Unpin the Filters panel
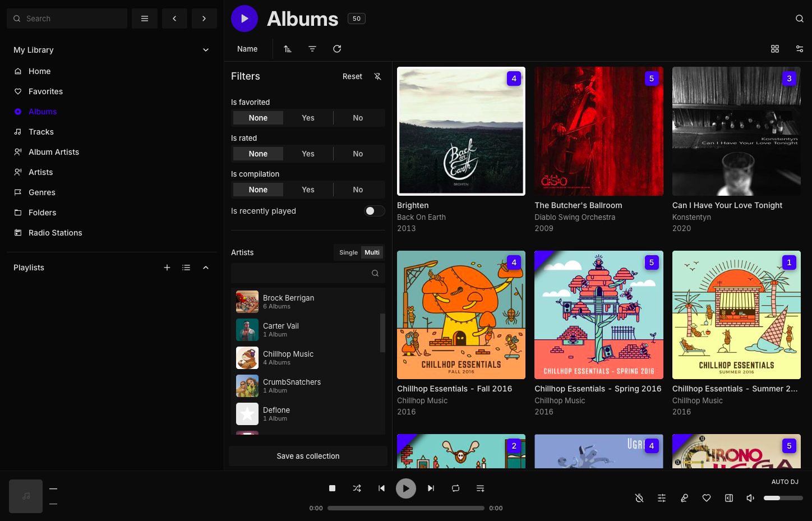 [x=378, y=76]
